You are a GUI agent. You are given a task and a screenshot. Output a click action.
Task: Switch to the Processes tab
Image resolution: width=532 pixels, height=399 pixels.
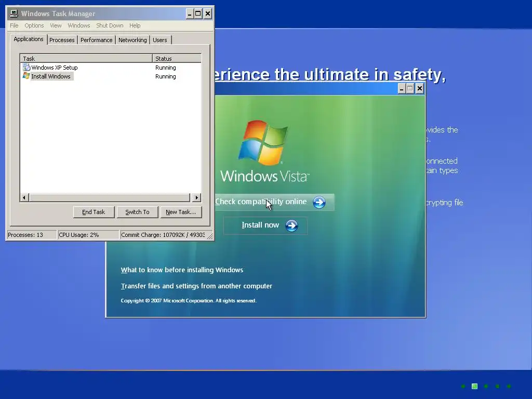[62, 40]
